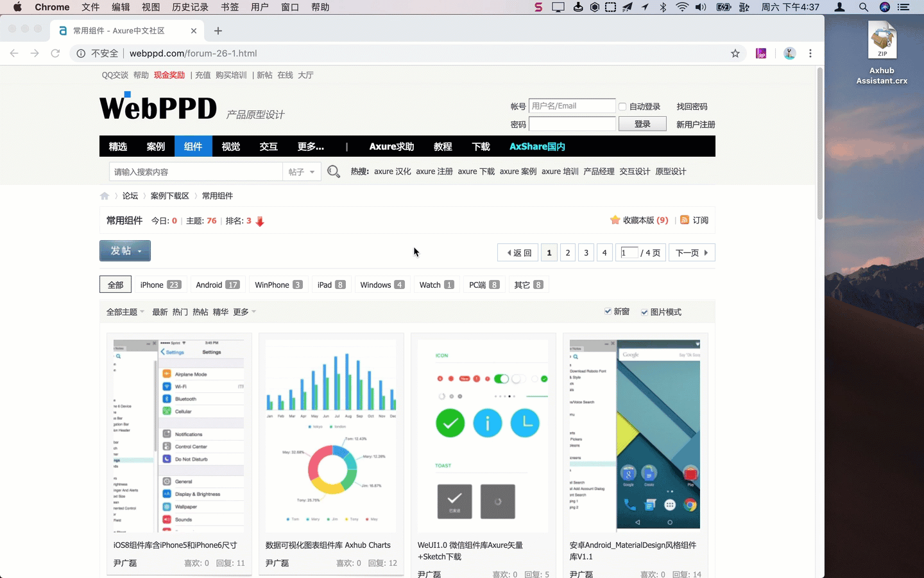Open WeUI1.0 微信组件库 thumbnail
This screenshot has width=924, height=578.
pos(483,435)
